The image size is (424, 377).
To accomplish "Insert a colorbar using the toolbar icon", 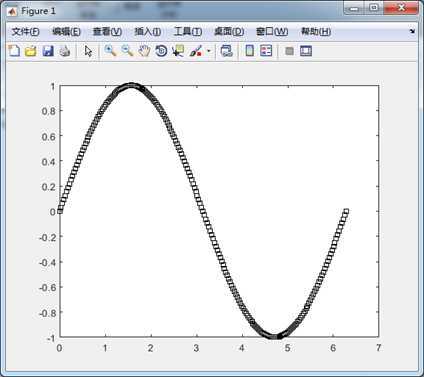I will pyautogui.click(x=249, y=51).
